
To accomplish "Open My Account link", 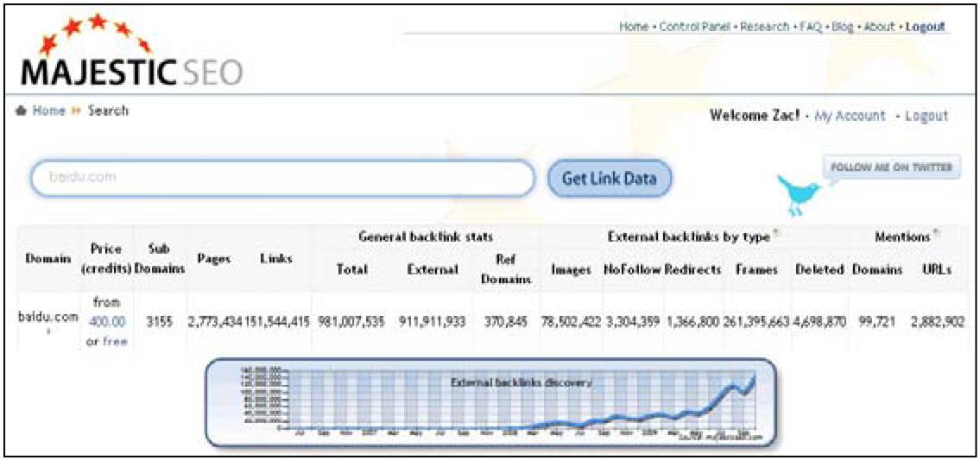I will pos(850,116).
